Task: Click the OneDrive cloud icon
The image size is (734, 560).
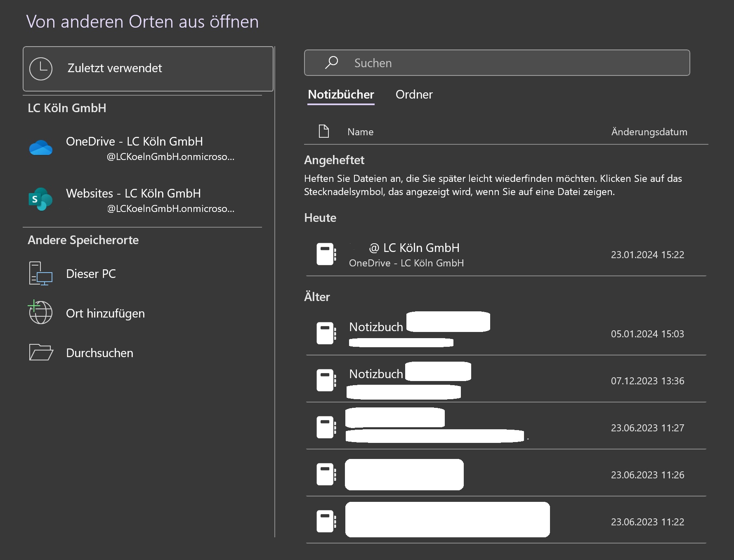Action: point(41,148)
